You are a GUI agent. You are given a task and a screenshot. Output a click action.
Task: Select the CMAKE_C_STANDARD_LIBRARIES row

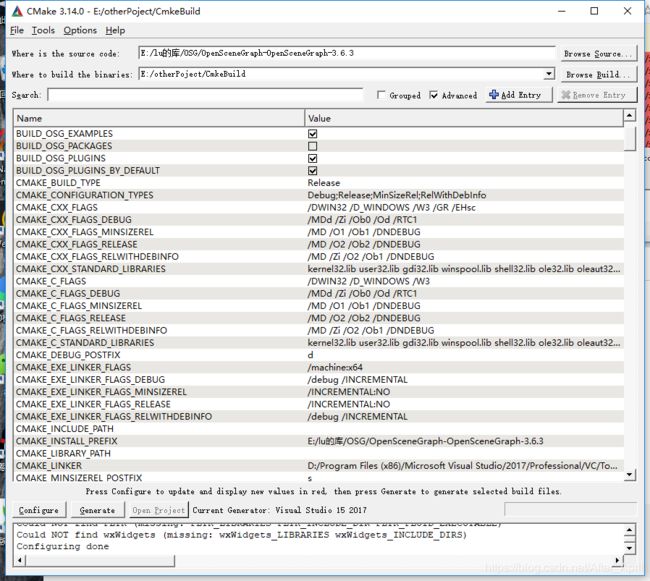(319, 343)
